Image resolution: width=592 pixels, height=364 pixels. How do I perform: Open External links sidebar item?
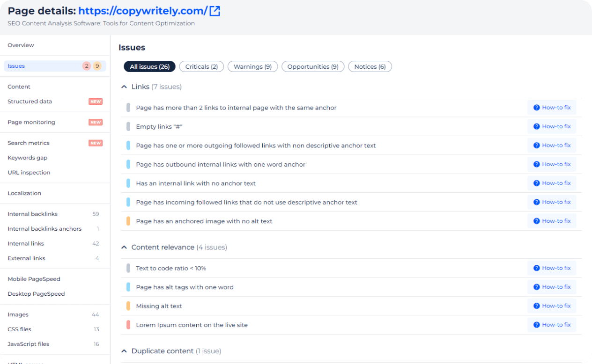point(26,258)
